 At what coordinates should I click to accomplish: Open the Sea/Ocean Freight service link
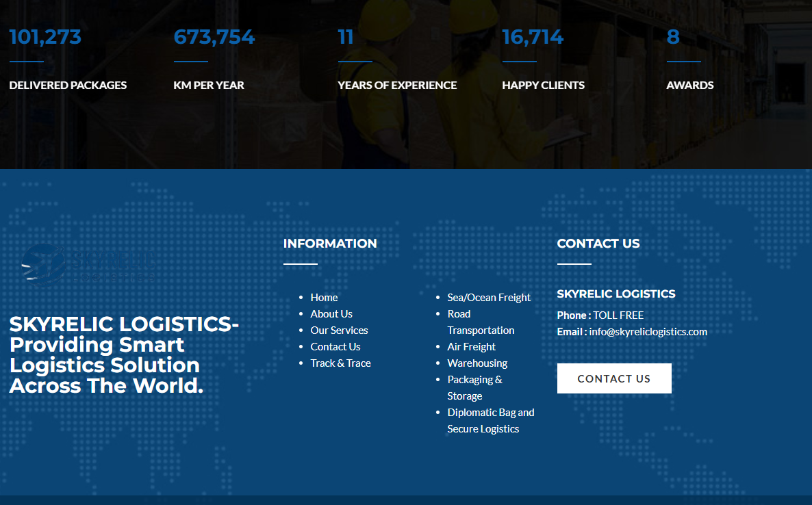489,297
